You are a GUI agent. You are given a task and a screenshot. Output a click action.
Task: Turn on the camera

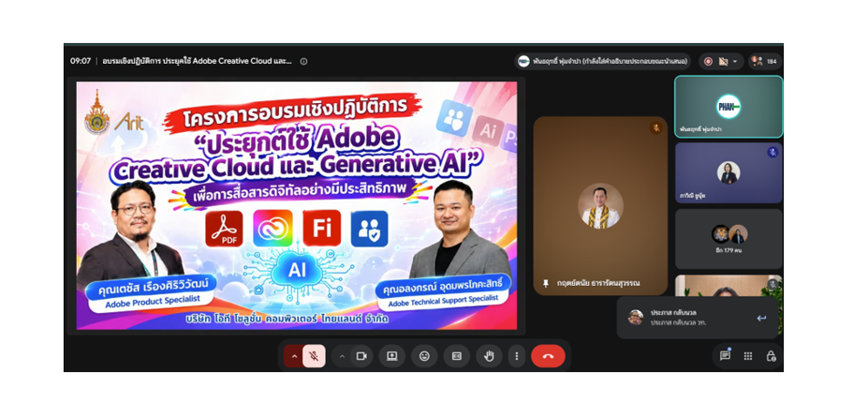[362, 356]
